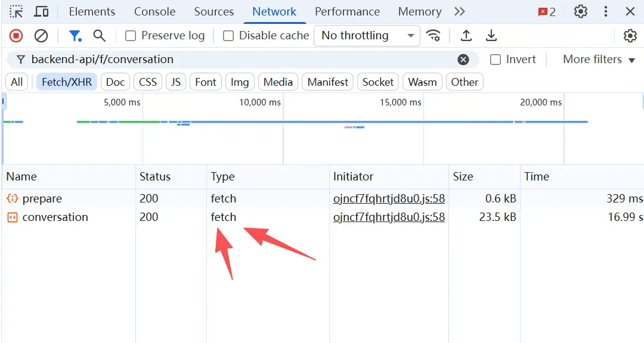Open network conditions wifi icon
The image size is (644, 343).
tap(434, 36)
